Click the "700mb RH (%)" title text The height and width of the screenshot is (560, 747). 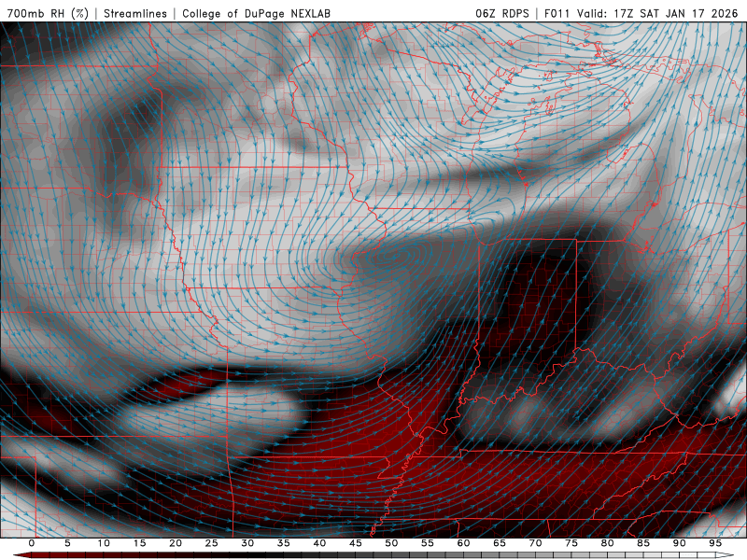[x=49, y=13]
